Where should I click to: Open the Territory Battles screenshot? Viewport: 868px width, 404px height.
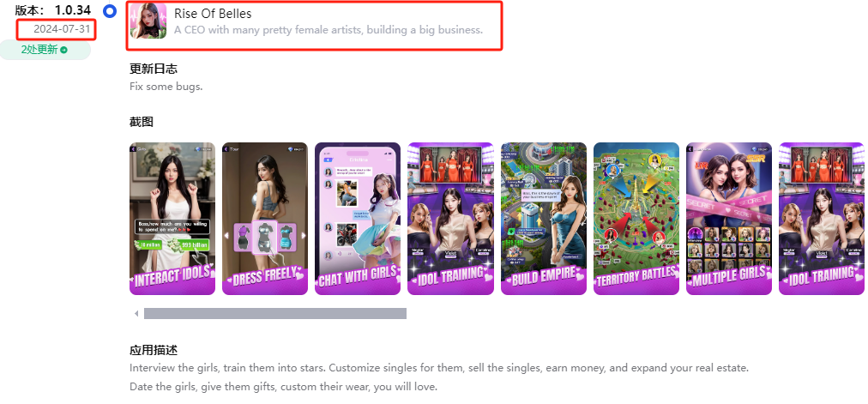pos(636,219)
